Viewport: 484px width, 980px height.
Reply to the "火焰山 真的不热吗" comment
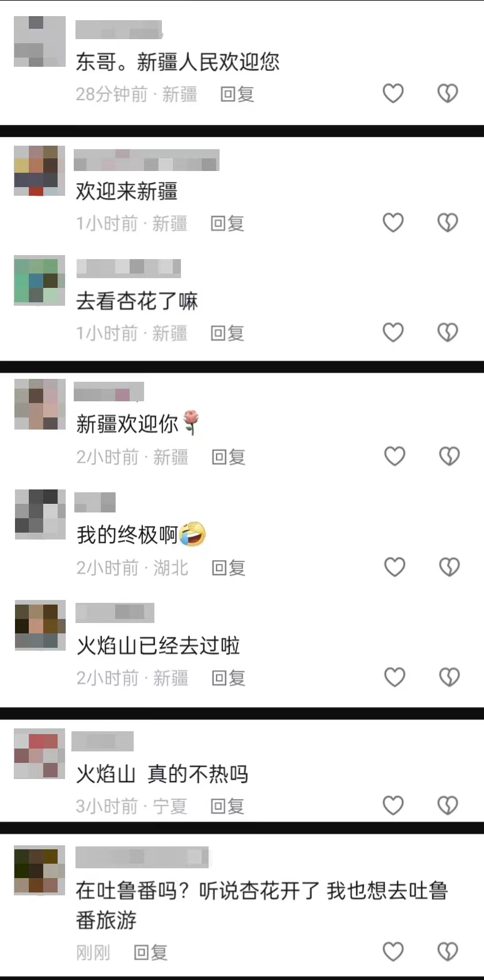tap(228, 806)
